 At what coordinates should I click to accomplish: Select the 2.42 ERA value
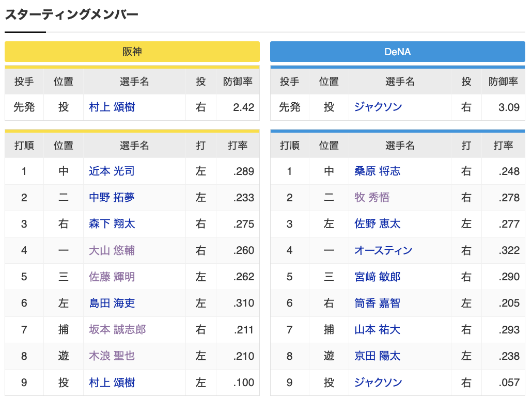coord(244,107)
